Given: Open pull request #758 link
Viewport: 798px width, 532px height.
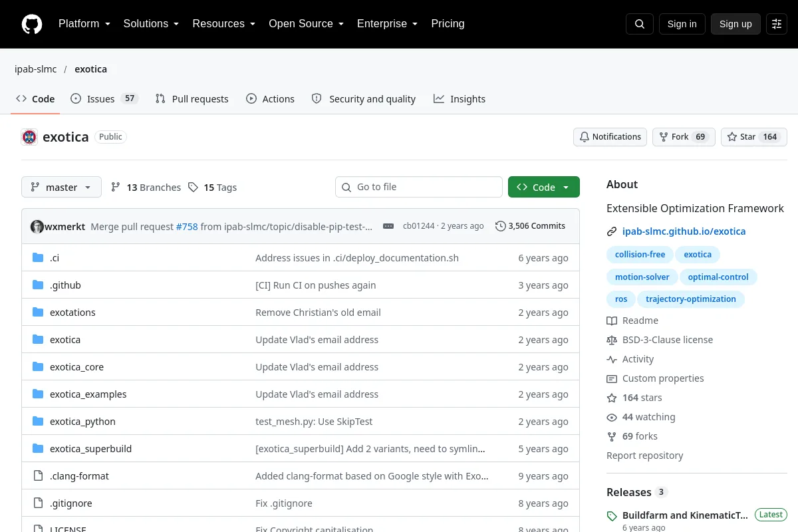Looking at the screenshot, I should tap(187, 226).
